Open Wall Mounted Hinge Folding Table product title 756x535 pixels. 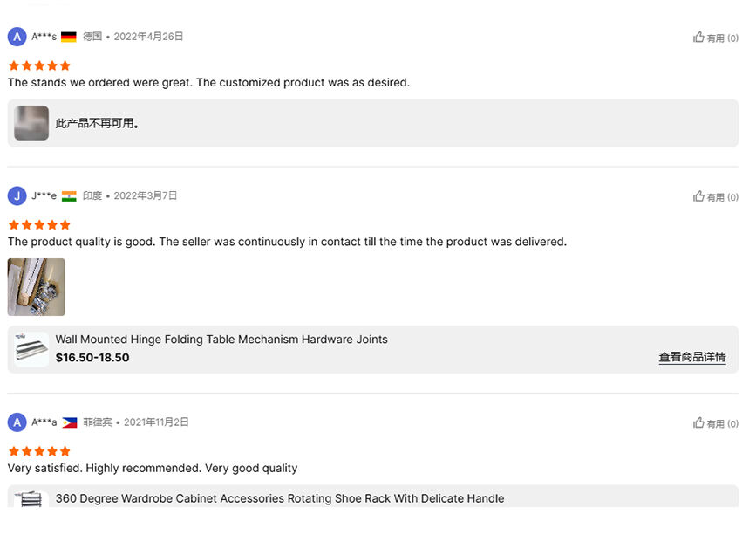pyautogui.click(x=221, y=340)
